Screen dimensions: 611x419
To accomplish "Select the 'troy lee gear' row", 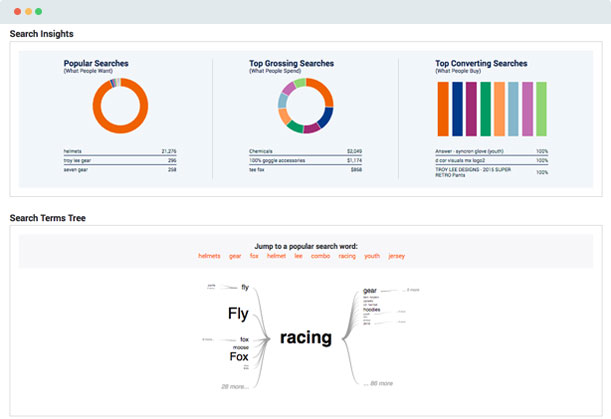I will [120, 161].
